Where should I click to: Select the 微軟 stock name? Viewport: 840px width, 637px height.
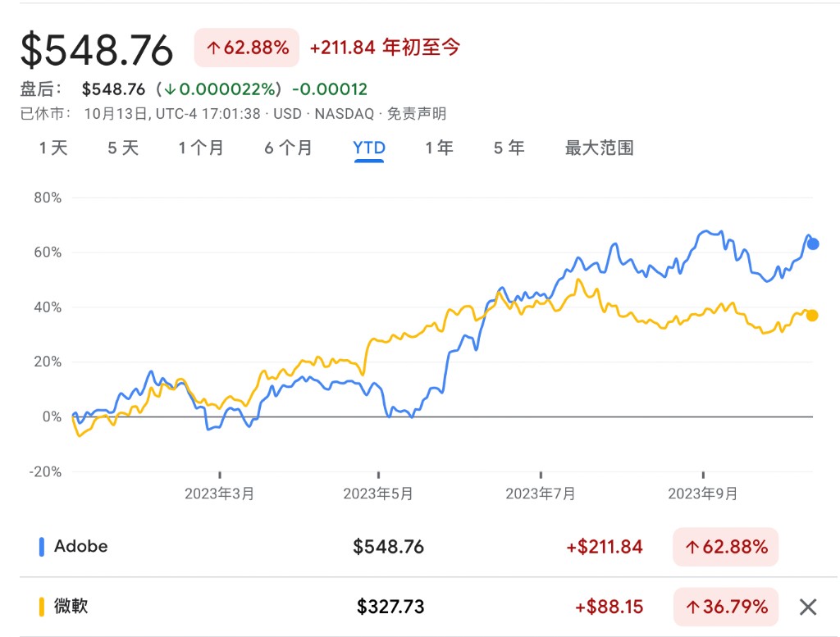coord(71,607)
